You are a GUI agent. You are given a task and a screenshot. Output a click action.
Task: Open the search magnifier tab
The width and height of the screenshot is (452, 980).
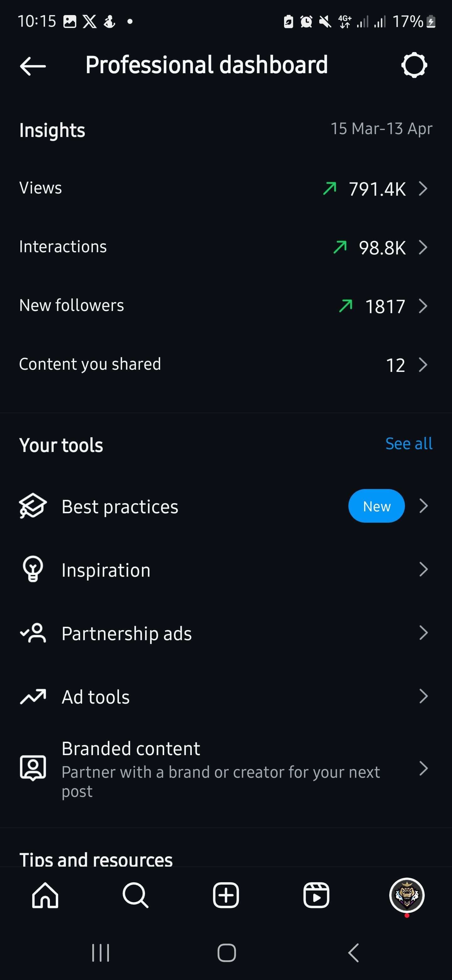point(135,895)
